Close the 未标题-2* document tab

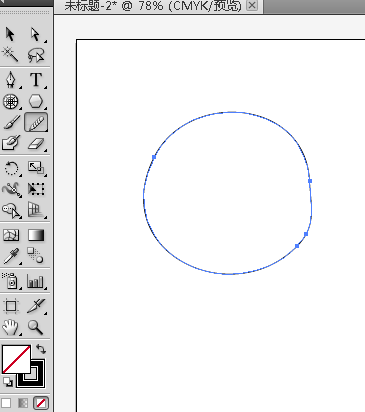[252, 5]
